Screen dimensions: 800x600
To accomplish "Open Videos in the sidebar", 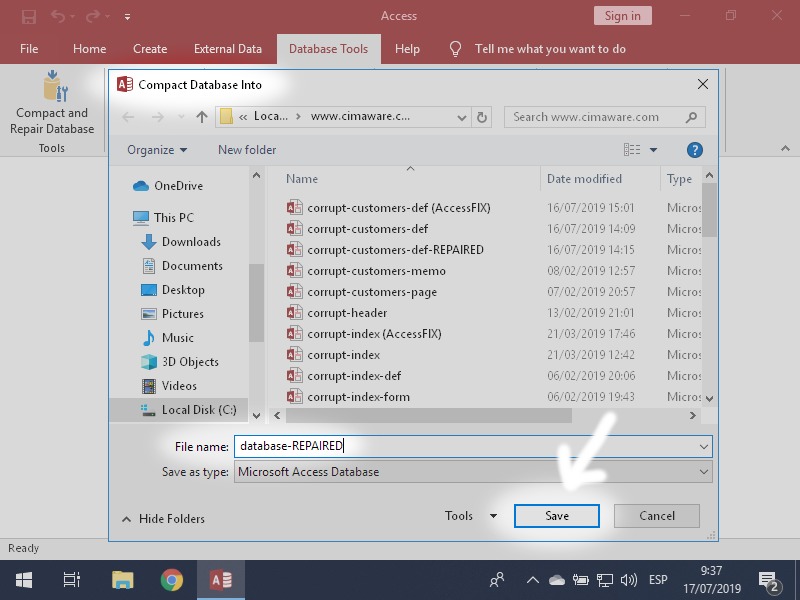I will [169, 386].
